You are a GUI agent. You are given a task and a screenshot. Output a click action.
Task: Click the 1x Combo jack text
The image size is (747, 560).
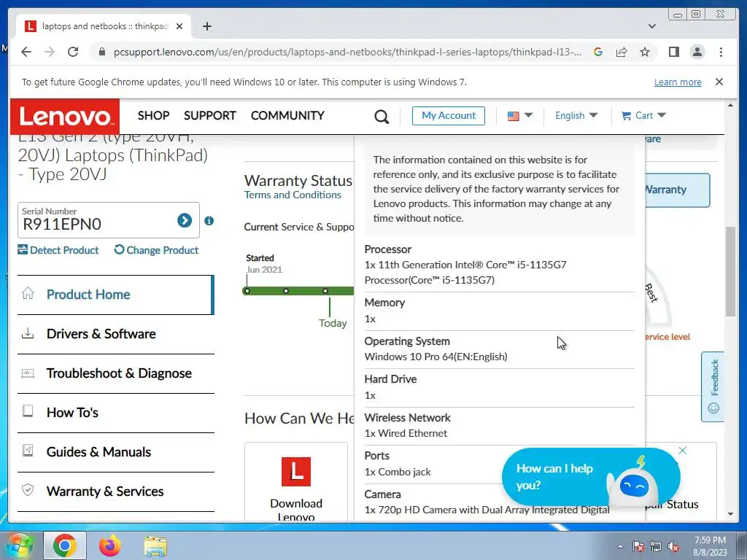click(398, 472)
